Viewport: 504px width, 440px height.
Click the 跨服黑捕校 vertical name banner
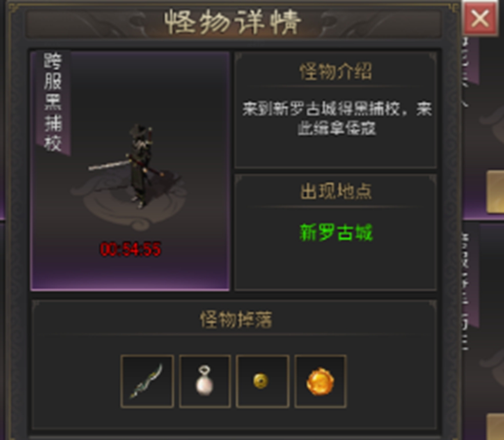tap(53, 102)
